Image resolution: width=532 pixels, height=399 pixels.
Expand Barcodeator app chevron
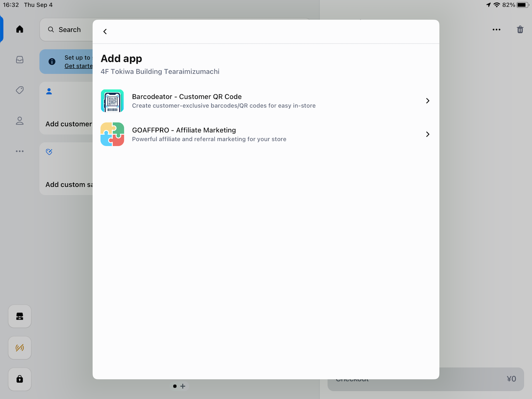point(427,101)
